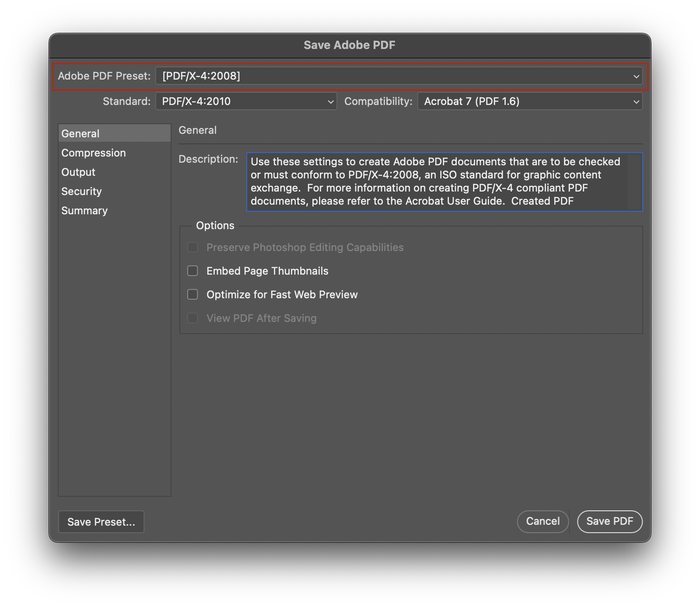Open the Compatibility Acrobat 7 dropdown
This screenshot has height=607, width=700.
click(x=530, y=101)
